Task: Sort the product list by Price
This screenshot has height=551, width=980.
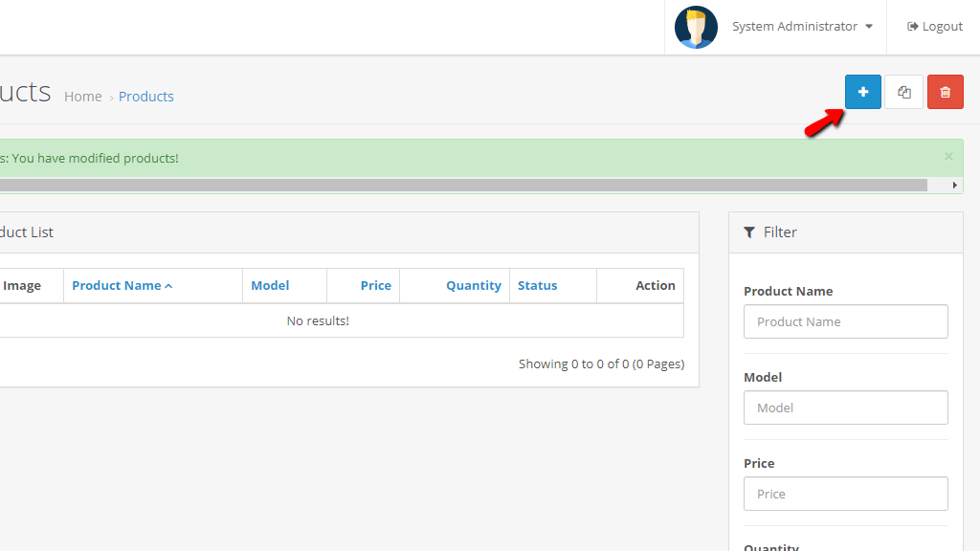Action: point(375,285)
